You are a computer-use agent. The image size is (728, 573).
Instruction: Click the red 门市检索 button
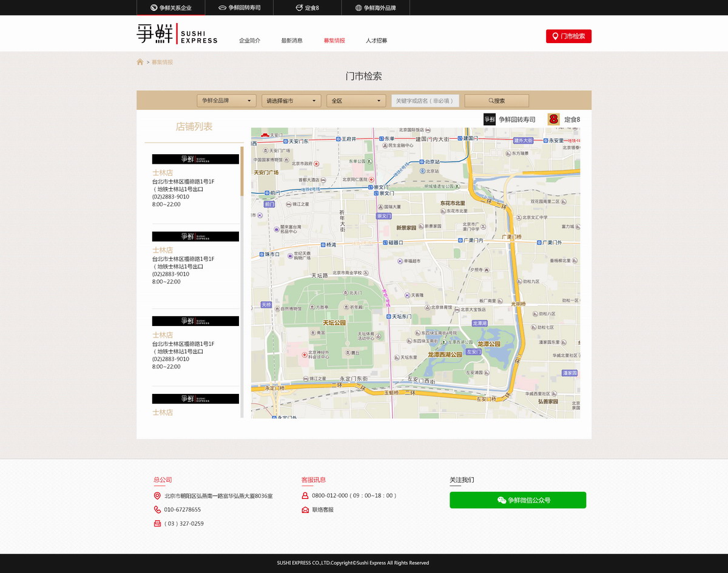568,36
